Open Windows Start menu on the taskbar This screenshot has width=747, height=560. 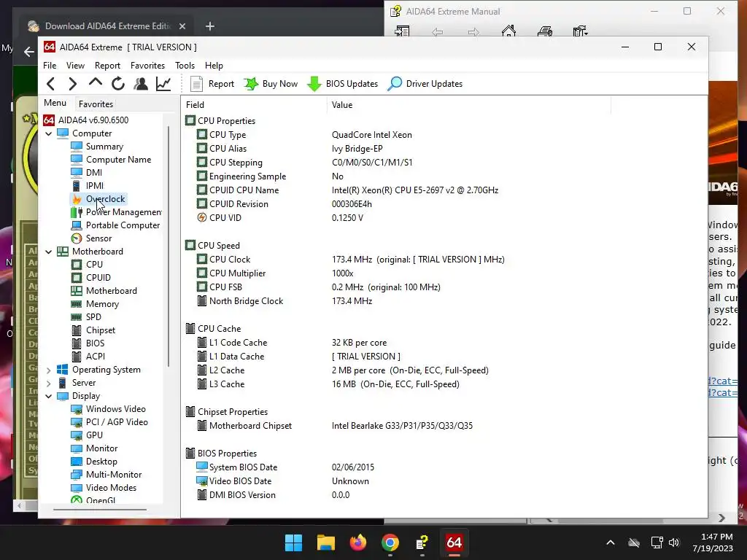point(293,542)
